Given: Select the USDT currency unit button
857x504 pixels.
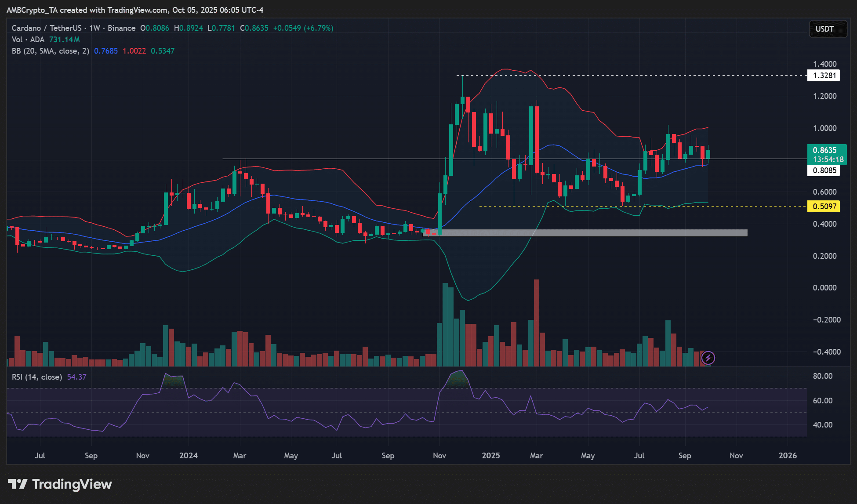Looking at the screenshot, I should point(828,29).
